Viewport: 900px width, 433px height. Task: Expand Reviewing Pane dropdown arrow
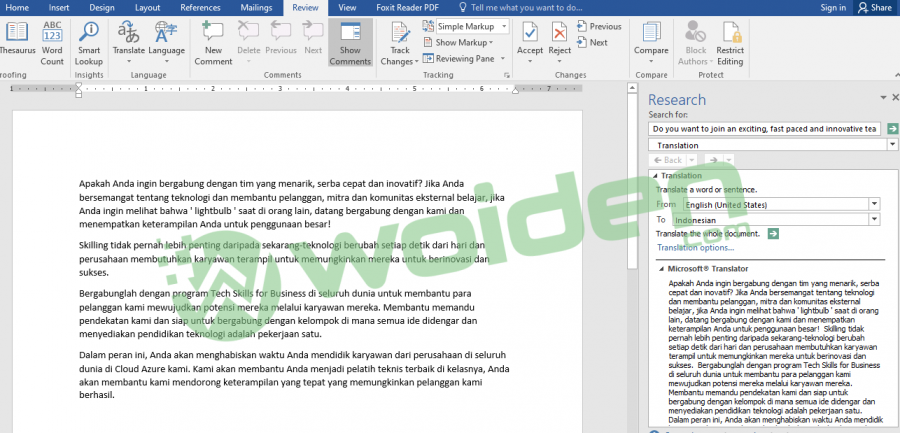click(502, 59)
